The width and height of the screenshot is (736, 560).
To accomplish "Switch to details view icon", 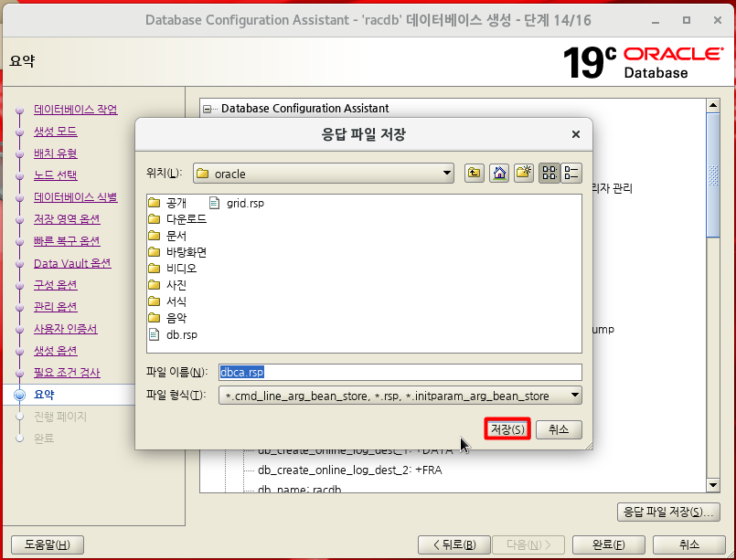I will pos(571,173).
